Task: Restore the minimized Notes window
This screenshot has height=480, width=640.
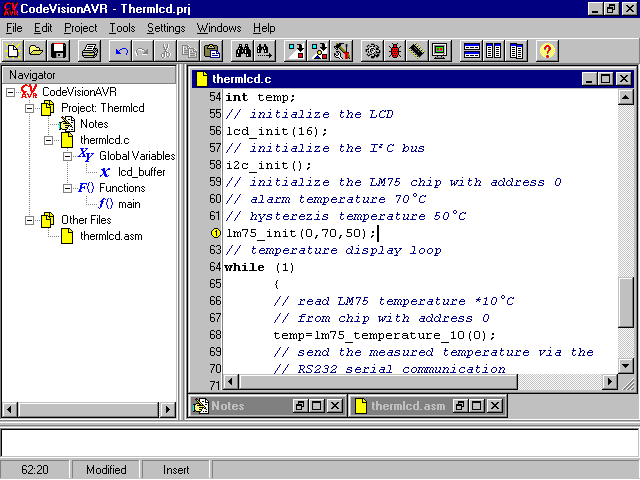Action: pyautogui.click(x=300, y=406)
